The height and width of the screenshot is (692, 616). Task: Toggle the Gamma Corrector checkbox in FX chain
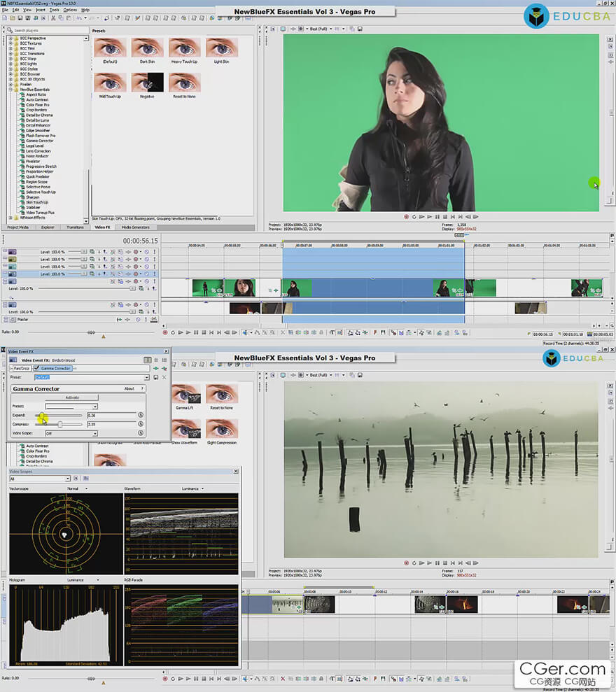coord(36,368)
